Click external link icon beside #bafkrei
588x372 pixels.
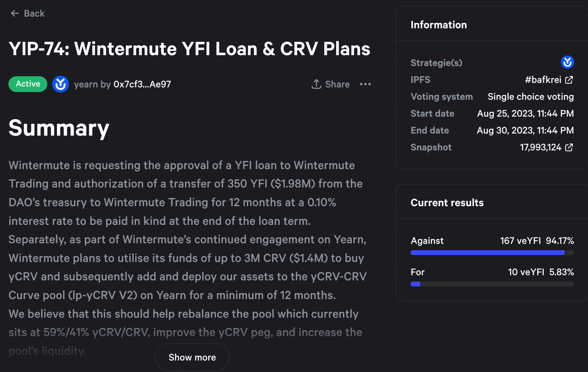click(569, 80)
